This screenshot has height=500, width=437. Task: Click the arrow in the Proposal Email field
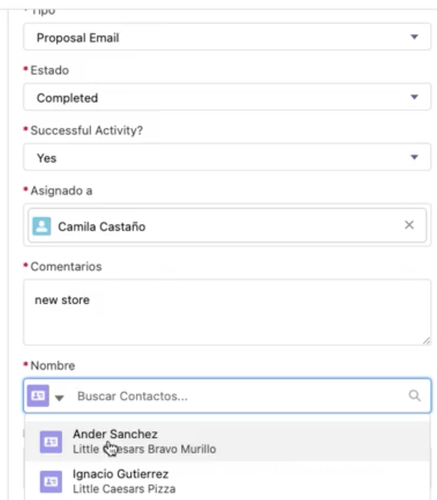coord(414,37)
